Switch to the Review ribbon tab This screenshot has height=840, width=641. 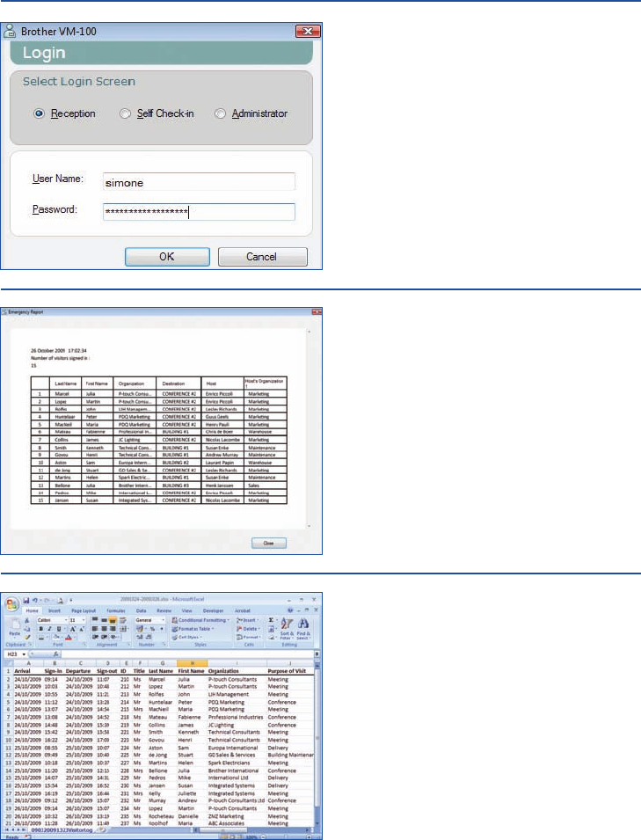tap(164, 610)
